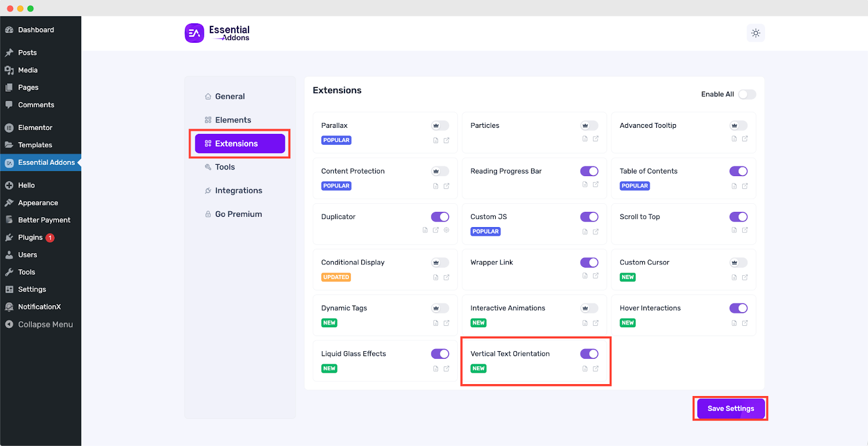Open Table of Contents documentation icon

pyautogui.click(x=734, y=186)
